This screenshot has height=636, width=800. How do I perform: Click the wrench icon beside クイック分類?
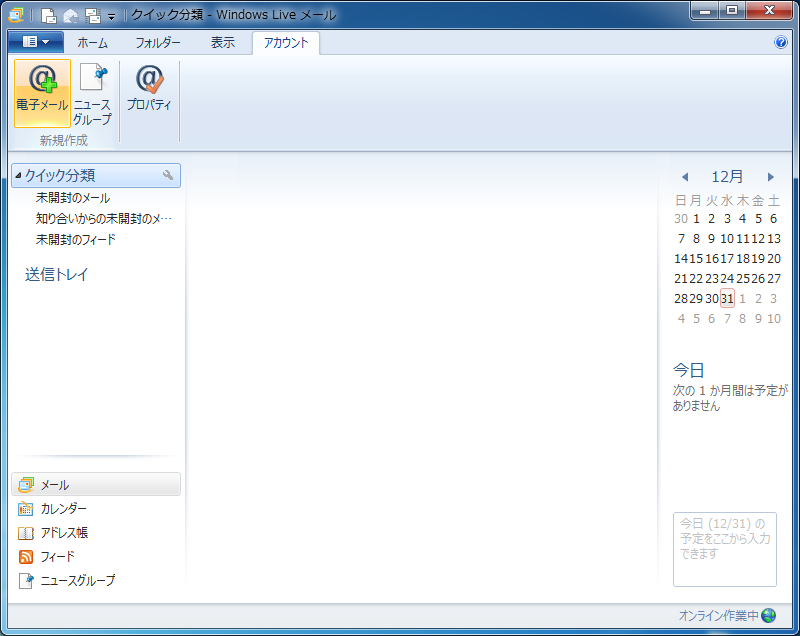[x=168, y=175]
